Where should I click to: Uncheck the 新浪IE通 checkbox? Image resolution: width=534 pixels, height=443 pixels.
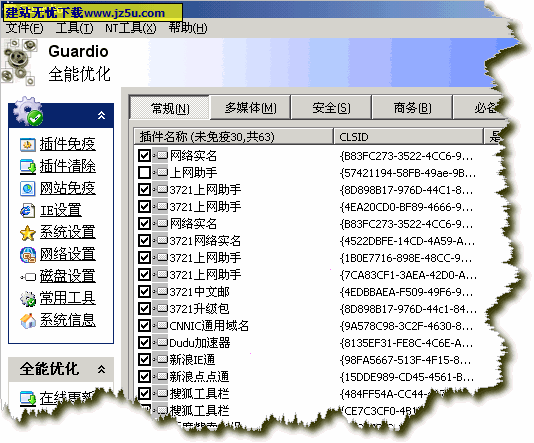click(x=144, y=359)
